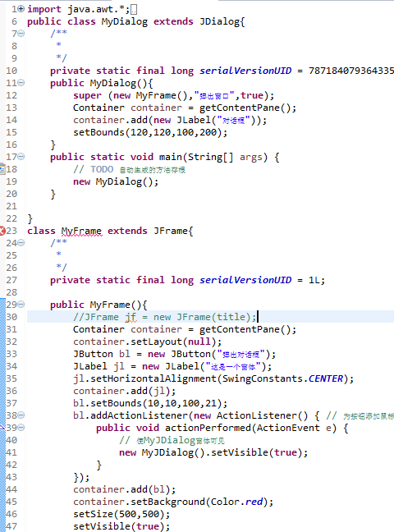This screenshot has width=394, height=532.
Task: Collapse the MyFrame constructor at line 29
Action: [21, 305]
